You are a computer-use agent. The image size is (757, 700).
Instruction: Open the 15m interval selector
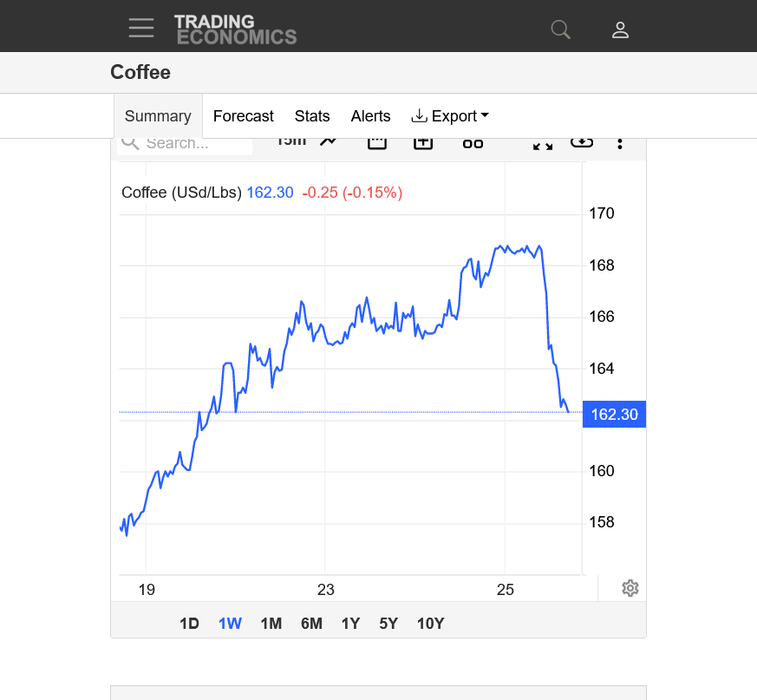pos(290,142)
